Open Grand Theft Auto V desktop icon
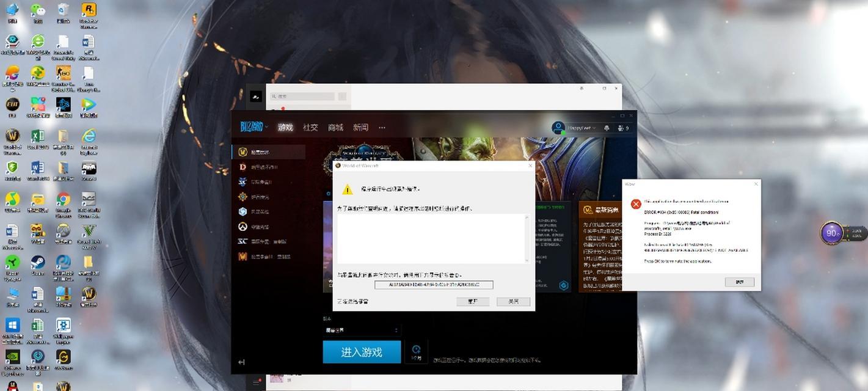868x391 pixels. tap(89, 236)
